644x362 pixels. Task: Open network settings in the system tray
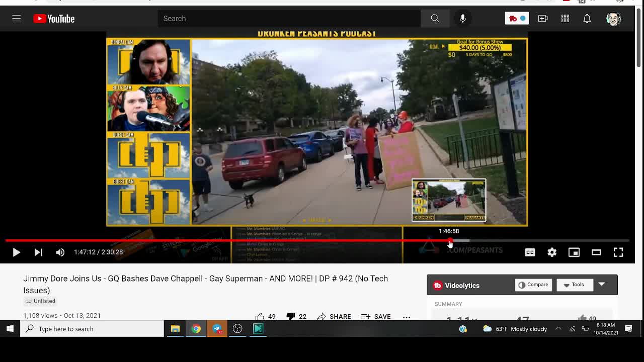tap(572, 329)
